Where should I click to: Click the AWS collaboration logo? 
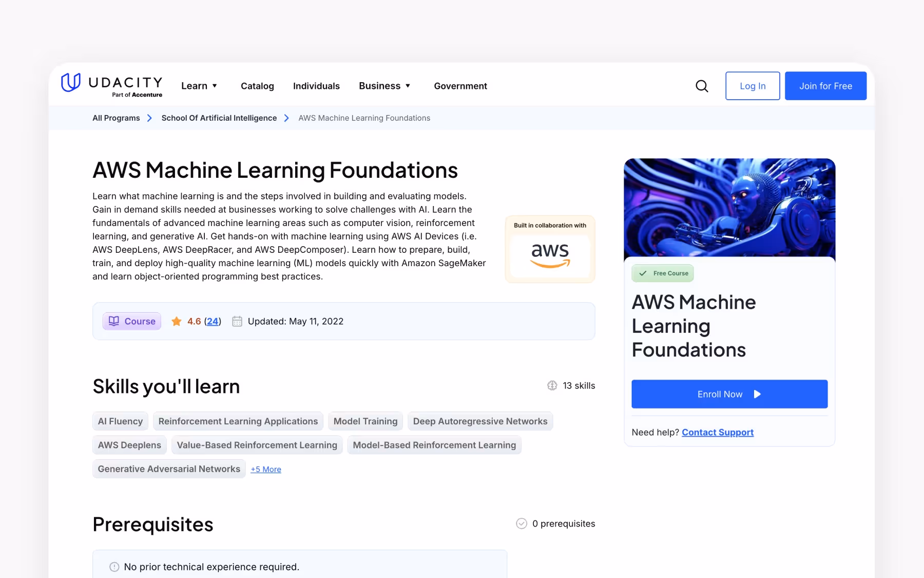tap(550, 255)
